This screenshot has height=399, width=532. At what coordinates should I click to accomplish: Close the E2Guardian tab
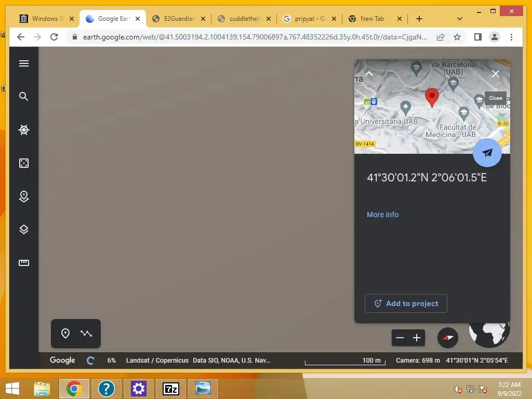point(203,19)
